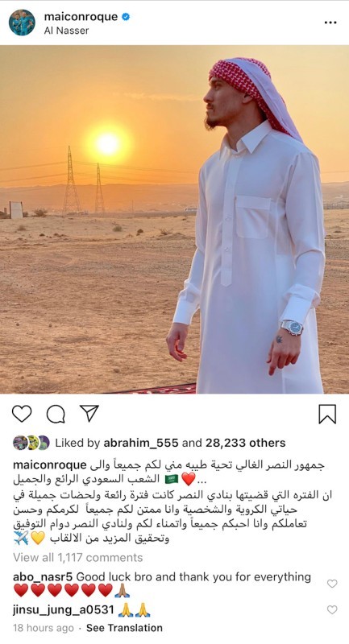Click the liker avatars cluster
The height and width of the screenshot is (644, 349).
click(x=31, y=443)
